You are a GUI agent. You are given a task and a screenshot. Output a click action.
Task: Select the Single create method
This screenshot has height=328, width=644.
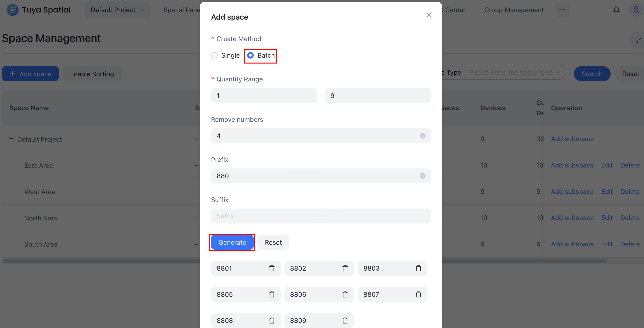point(214,55)
